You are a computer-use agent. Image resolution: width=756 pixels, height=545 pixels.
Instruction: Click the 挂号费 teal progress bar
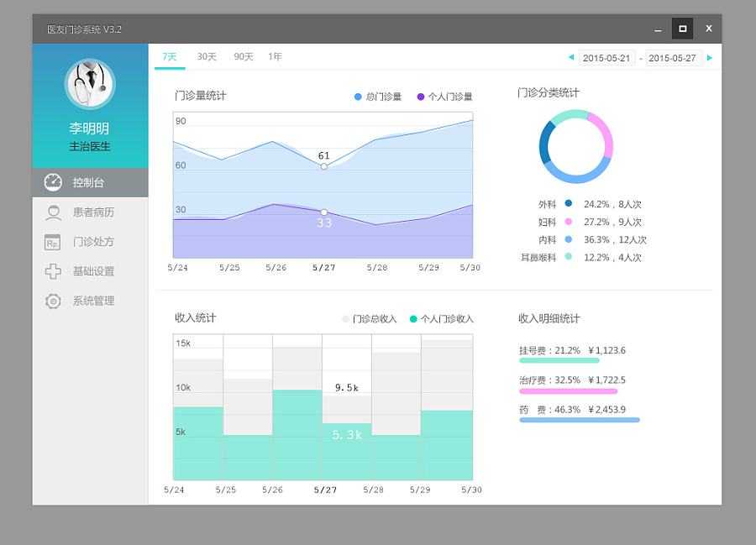pos(559,360)
